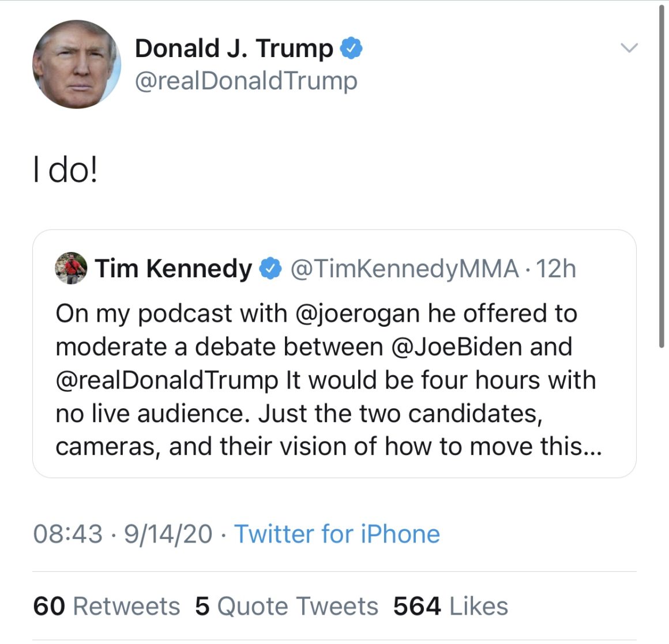Screen dimensions: 669x644
Task: Click the "Twitter for iPhone" source link
Action: [337, 534]
